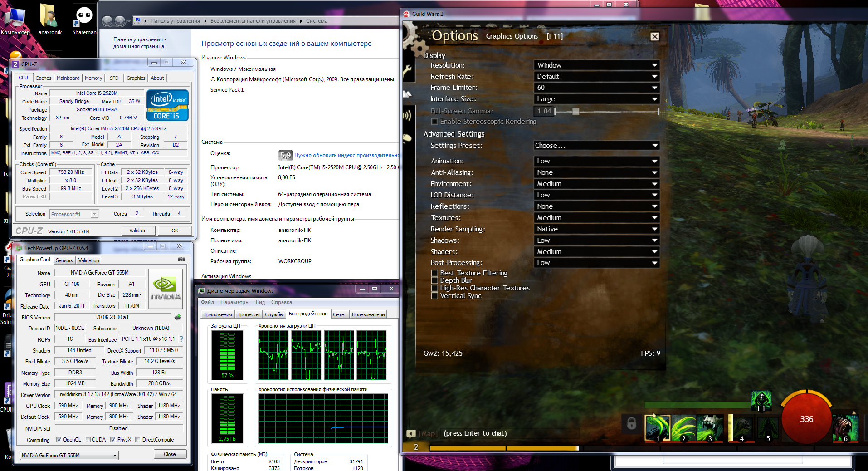Open the mountains graphics tab in options sidebar
Viewport: 868px width, 471px height.
click(407, 94)
